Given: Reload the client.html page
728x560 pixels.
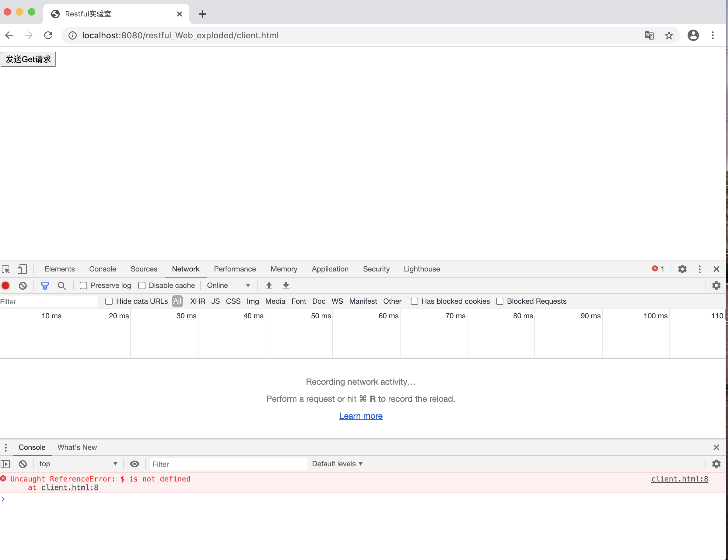Looking at the screenshot, I should (x=48, y=35).
